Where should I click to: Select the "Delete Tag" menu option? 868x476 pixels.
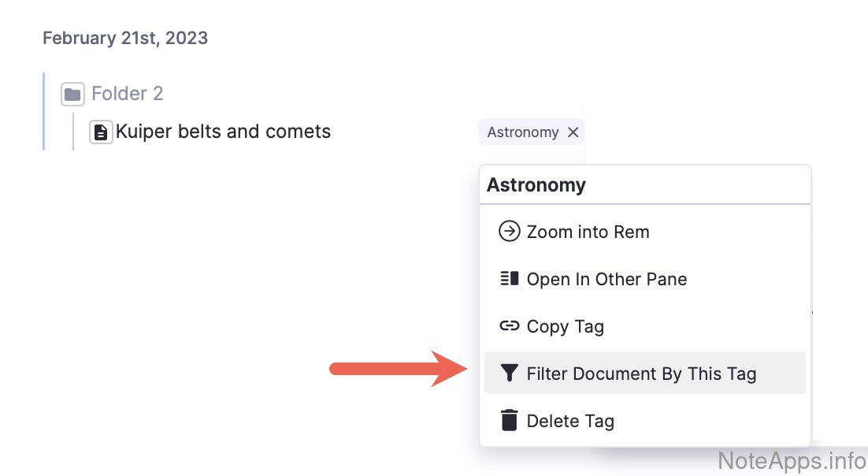pyautogui.click(x=570, y=421)
